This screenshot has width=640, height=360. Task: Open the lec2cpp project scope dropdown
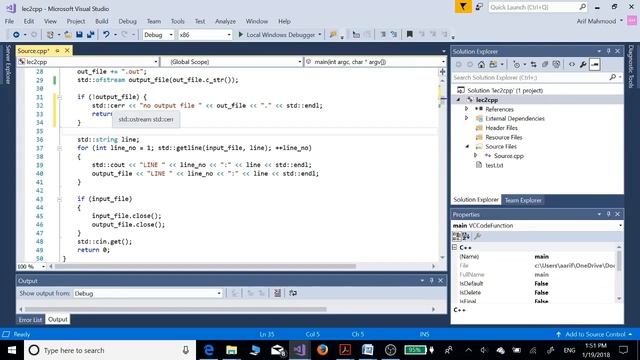point(88,62)
